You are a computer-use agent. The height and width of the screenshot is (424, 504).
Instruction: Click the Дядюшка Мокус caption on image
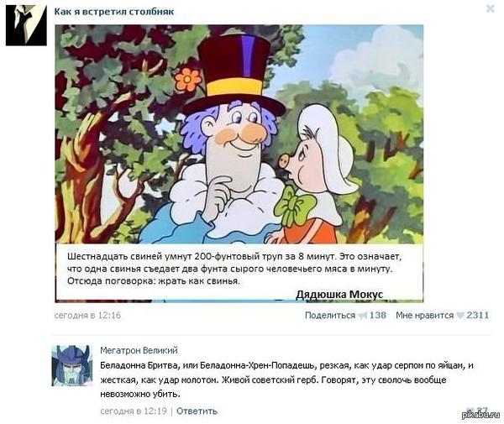coord(339,294)
